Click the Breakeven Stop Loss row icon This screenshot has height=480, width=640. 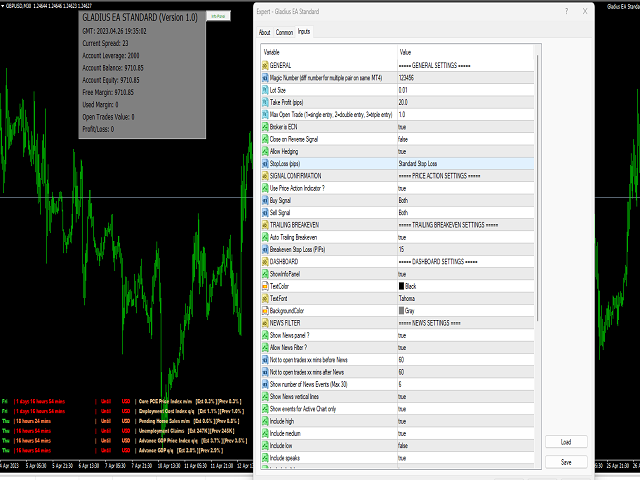point(264,249)
